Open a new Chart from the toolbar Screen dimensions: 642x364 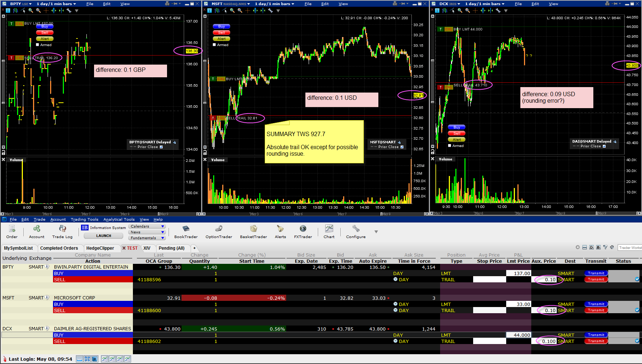coord(329,232)
